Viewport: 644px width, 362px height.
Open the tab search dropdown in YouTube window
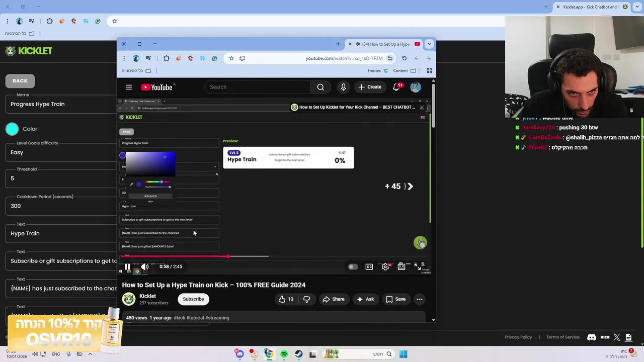click(429, 44)
